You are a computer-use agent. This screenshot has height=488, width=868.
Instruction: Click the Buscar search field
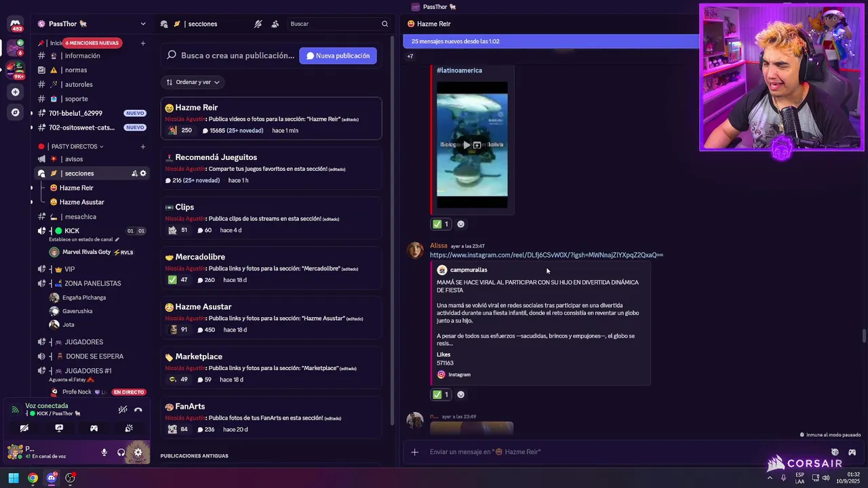pos(338,24)
